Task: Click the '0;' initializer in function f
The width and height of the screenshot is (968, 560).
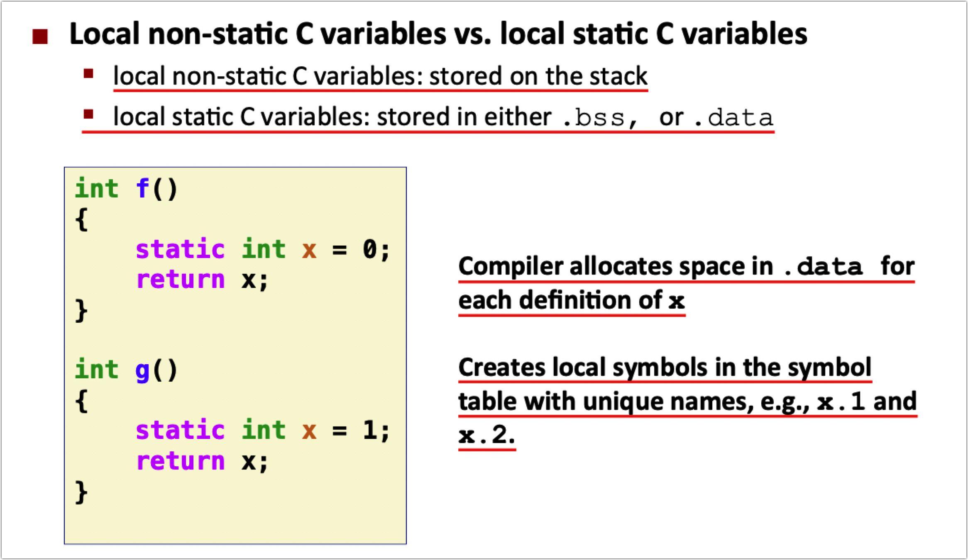Action: [x=376, y=249]
